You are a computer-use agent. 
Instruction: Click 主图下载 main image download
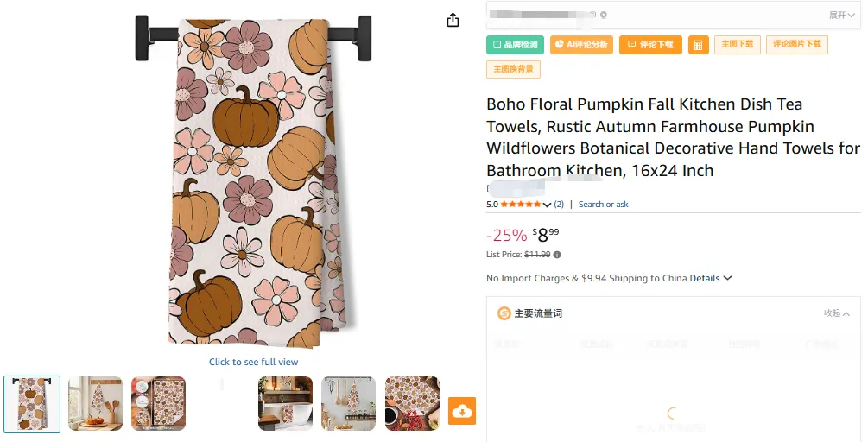(737, 44)
